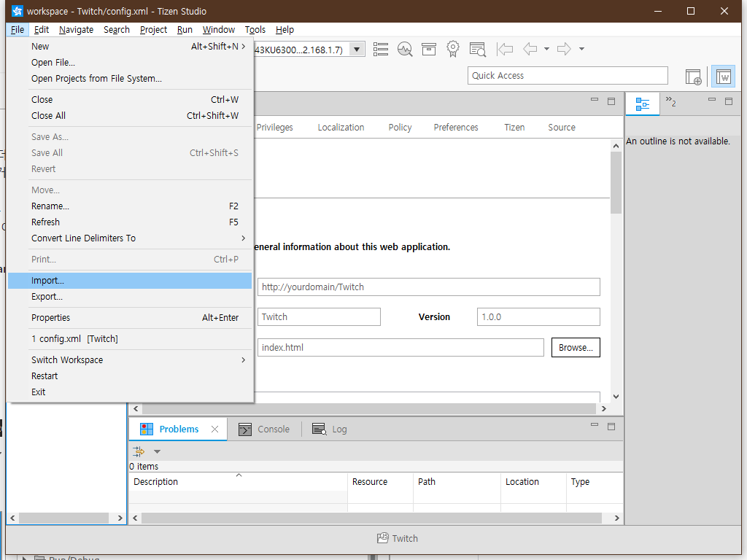Maximize the Problems panel
This screenshot has width=747, height=560.
point(611,426)
